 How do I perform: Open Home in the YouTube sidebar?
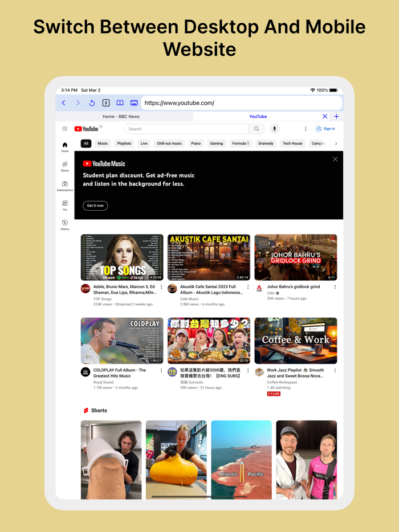pyautogui.click(x=65, y=147)
